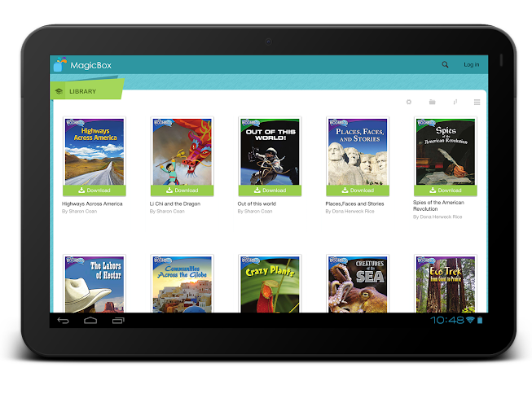This screenshot has height=407, width=532.
Task: Download Highways Across America book
Action: click(x=95, y=190)
